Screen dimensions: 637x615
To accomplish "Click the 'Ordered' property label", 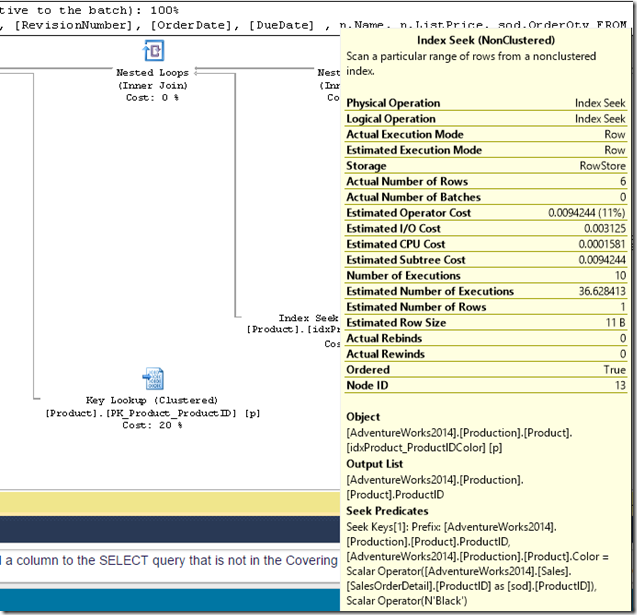I will pyautogui.click(x=368, y=370).
